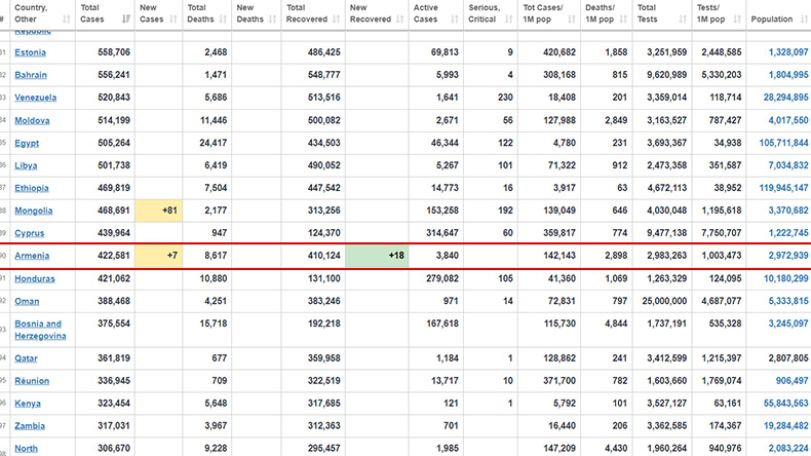
Task: Sort by Serious, Critical sort icon
Action: (x=509, y=20)
